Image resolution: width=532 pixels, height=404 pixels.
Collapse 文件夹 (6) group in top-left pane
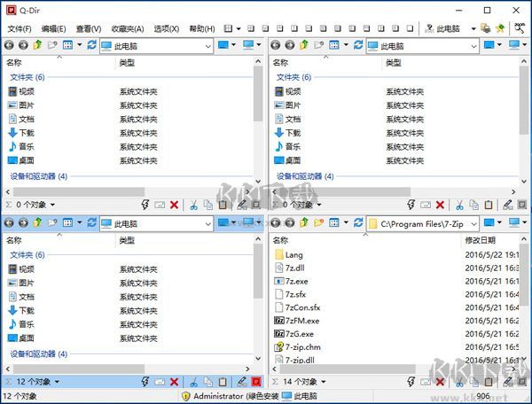point(27,77)
